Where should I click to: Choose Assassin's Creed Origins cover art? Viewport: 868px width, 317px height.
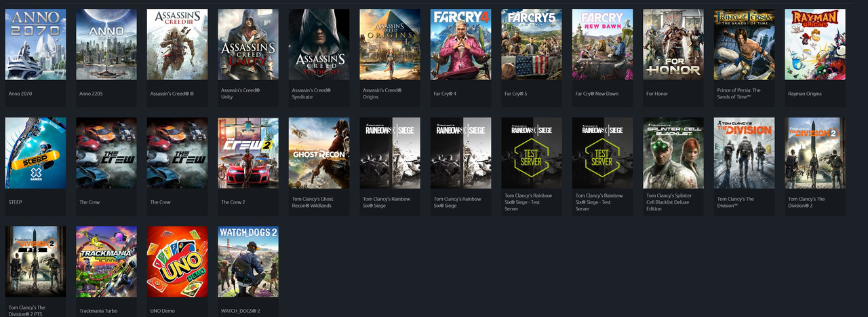coord(390,44)
